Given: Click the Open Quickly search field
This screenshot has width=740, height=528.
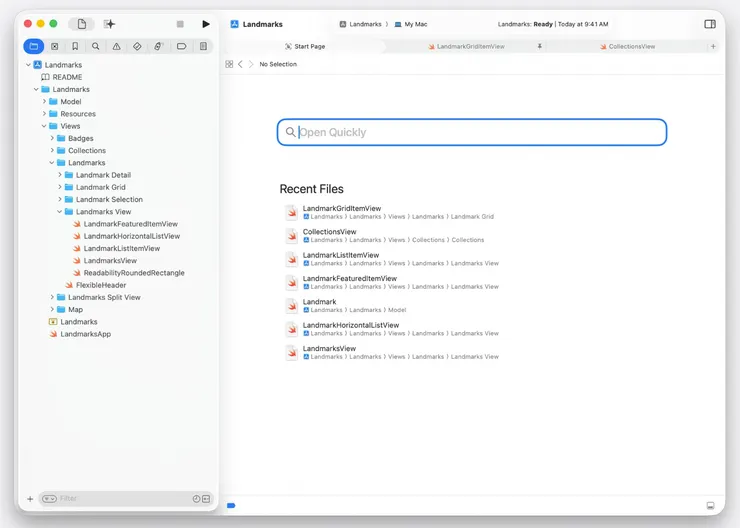Looking at the screenshot, I should tap(472, 132).
